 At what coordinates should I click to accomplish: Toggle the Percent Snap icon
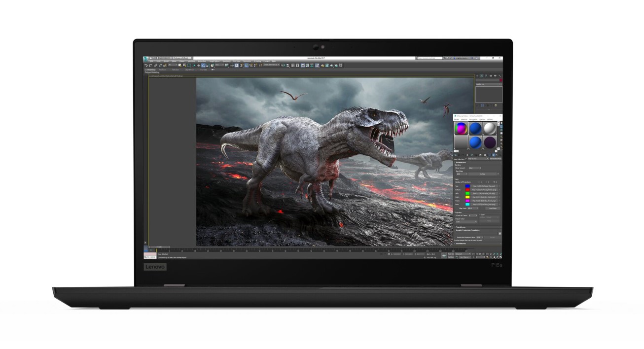point(251,65)
